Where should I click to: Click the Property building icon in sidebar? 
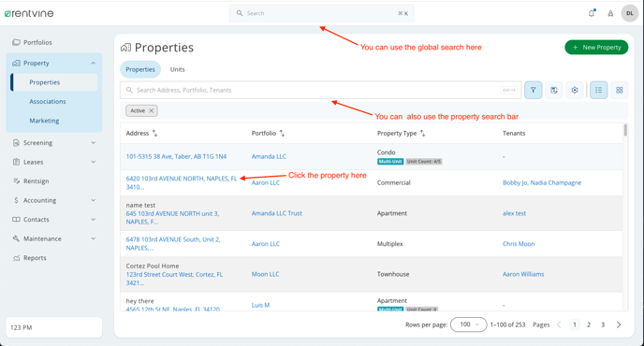tap(16, 63)
